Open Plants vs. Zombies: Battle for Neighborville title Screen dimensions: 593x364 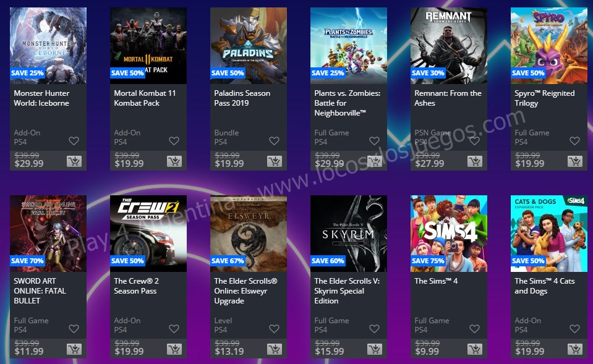[347, 103]
